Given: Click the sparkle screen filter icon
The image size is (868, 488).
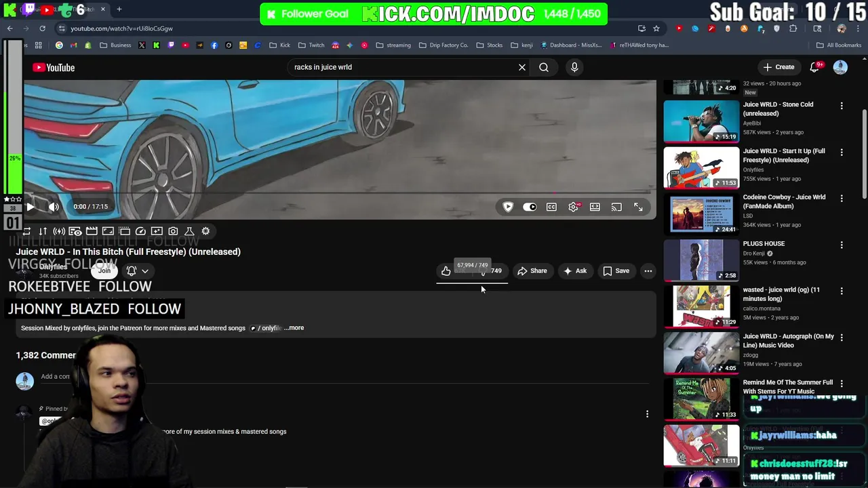Looking at the screenshot, I should pos(157,231).
